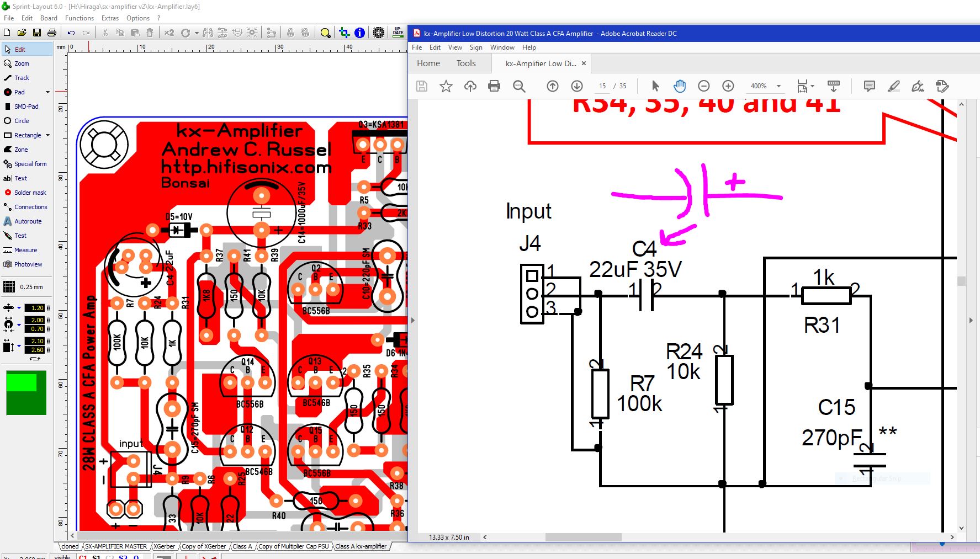Open the Photoview tool
Screen dimensions: 980x559
[27, 264]
